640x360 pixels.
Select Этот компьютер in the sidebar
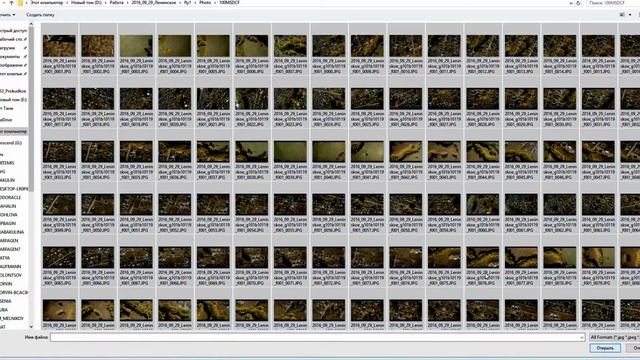tap(13, 132)
